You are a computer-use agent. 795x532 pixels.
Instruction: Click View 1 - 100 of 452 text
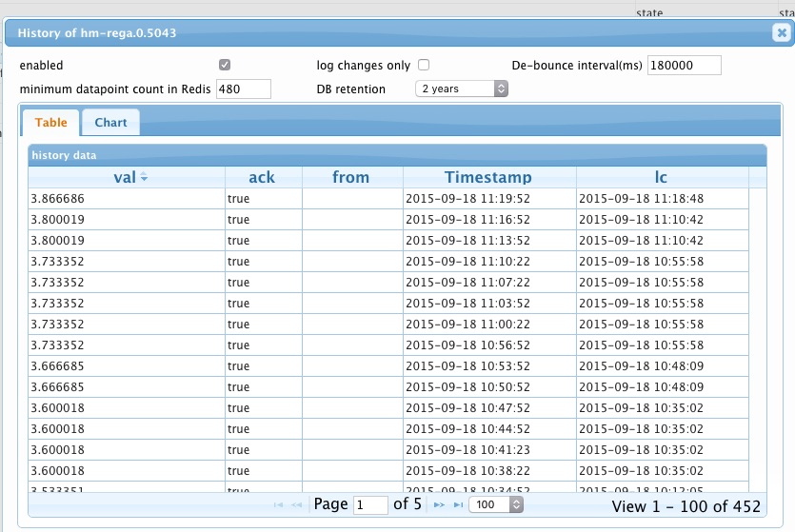[686, 506]
